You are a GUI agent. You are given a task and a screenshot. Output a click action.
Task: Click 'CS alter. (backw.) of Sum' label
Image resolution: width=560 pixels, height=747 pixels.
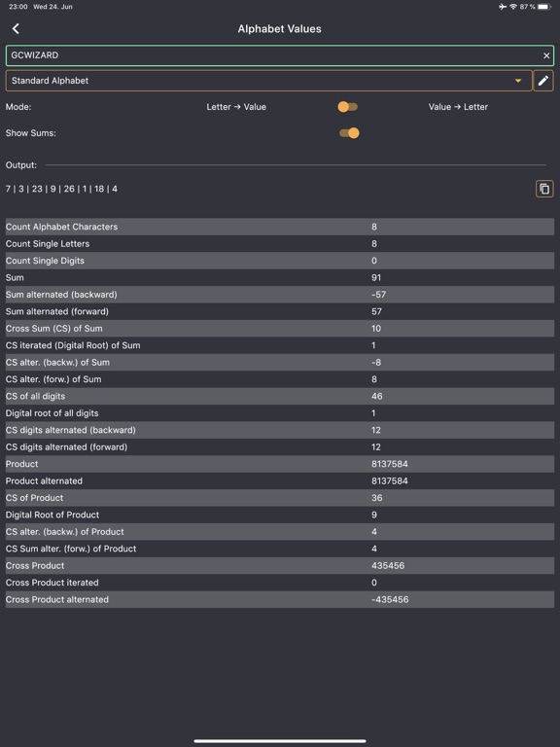57,362
